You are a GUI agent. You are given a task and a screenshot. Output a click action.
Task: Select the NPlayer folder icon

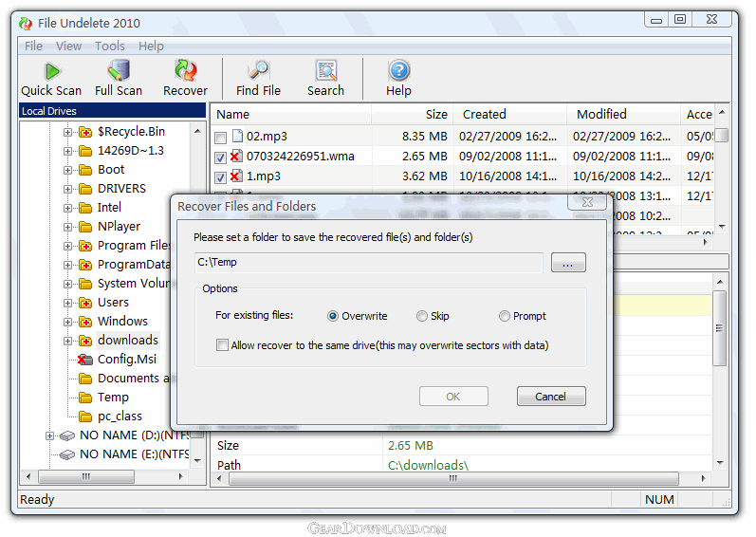(85, 227)
